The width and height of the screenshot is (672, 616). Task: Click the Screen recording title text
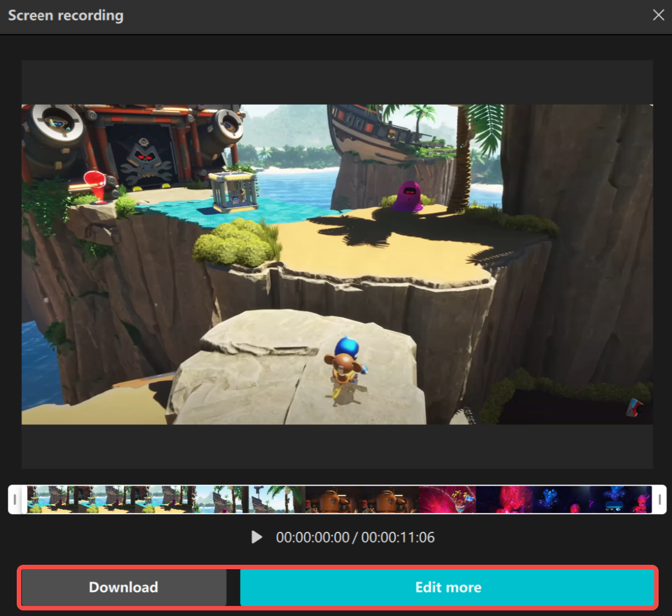tap(65, 15)
